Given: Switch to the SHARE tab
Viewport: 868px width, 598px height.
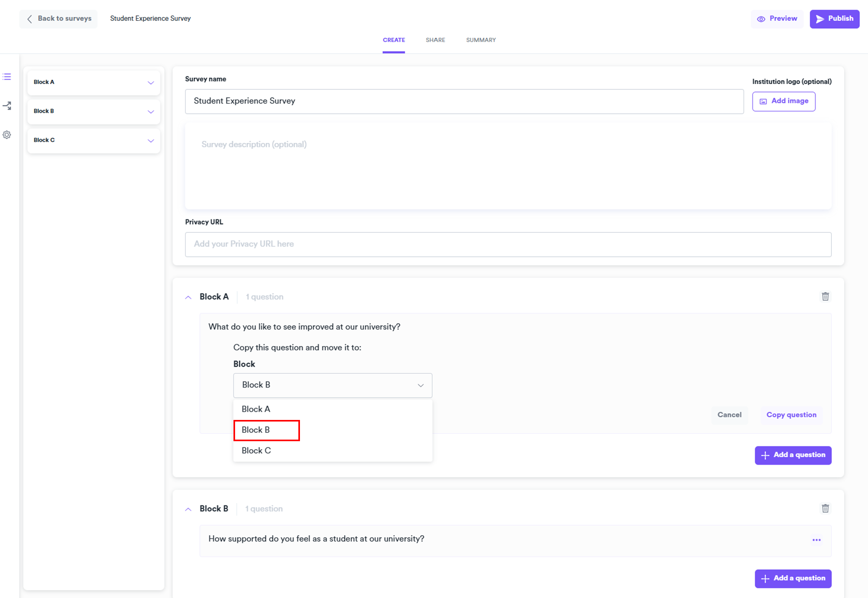Looking at the screenshot, I should [x=435, y=40].
